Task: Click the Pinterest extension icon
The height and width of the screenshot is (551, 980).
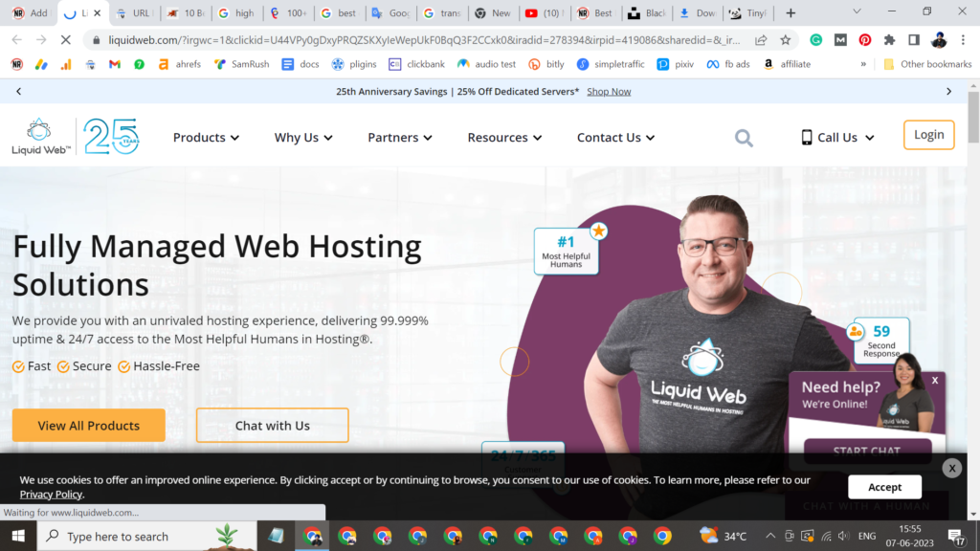Action: click(865, 40)
